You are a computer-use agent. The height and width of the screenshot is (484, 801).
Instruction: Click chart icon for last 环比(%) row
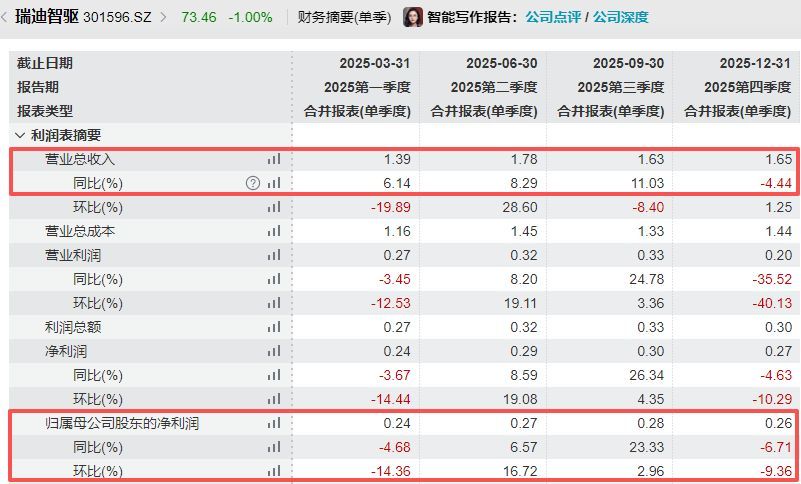(x=274, y=471)
